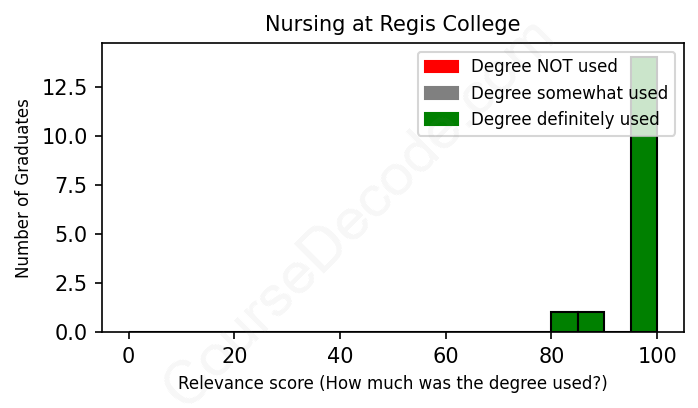Select the 'Degree definitely used' legend label

(565, 119)
